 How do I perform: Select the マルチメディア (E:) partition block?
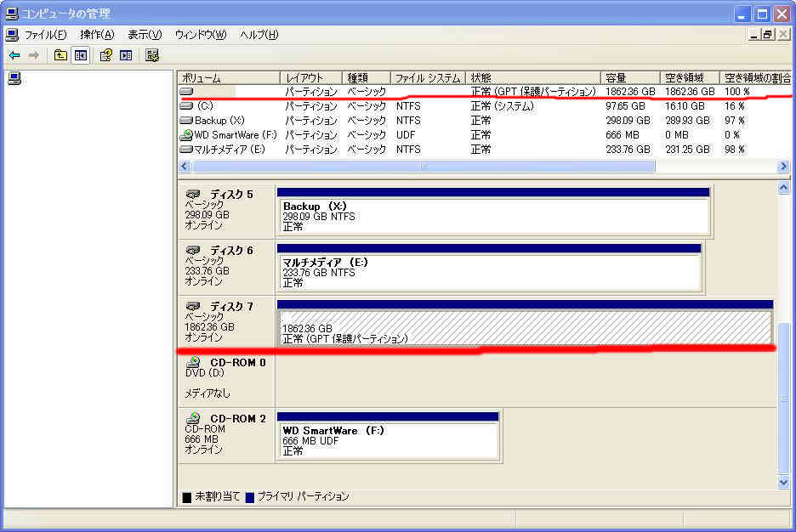coord(489,267)
